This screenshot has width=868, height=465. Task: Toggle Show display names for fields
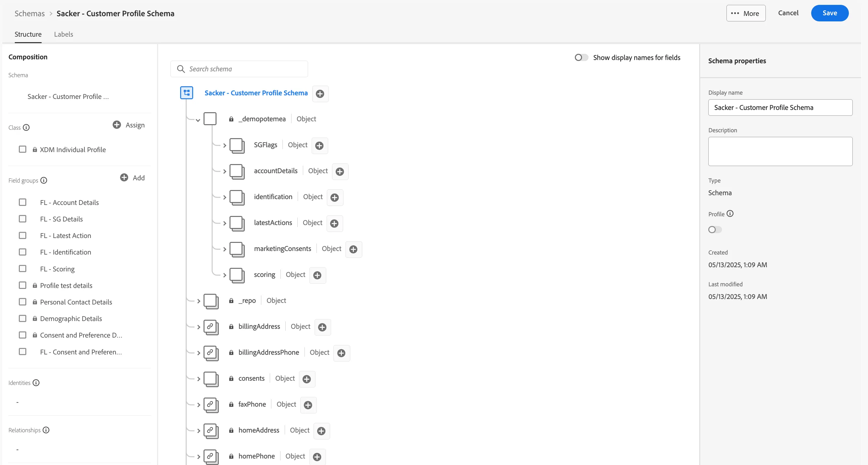pos(581,58)
